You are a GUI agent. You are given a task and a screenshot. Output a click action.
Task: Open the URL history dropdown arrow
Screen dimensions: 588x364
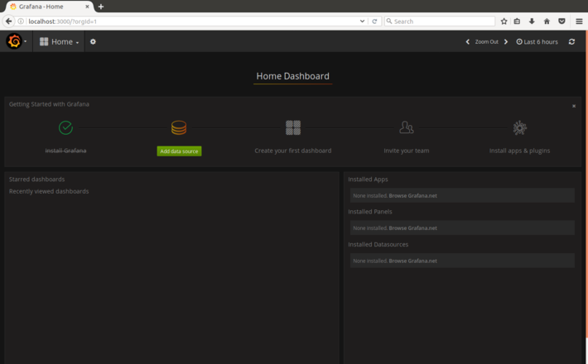[362, 22]
